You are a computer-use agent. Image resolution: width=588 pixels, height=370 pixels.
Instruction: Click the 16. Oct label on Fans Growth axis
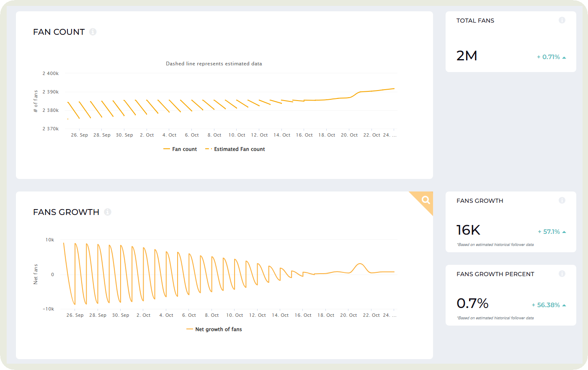click(303, 315)
